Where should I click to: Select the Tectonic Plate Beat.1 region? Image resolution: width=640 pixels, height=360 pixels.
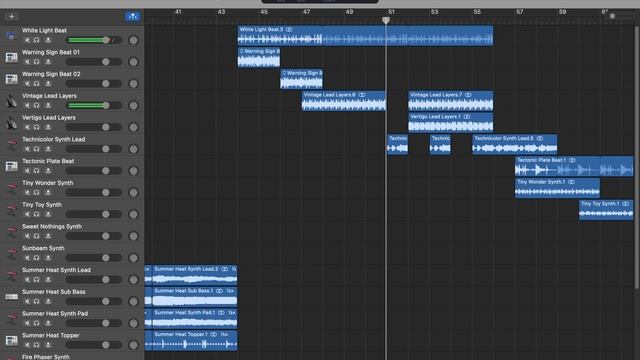coord(574,166)
